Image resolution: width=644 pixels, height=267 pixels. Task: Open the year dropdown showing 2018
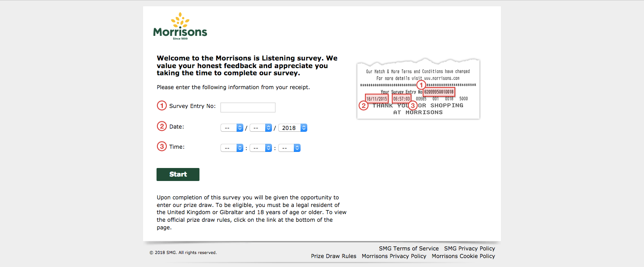coord(292,128)
